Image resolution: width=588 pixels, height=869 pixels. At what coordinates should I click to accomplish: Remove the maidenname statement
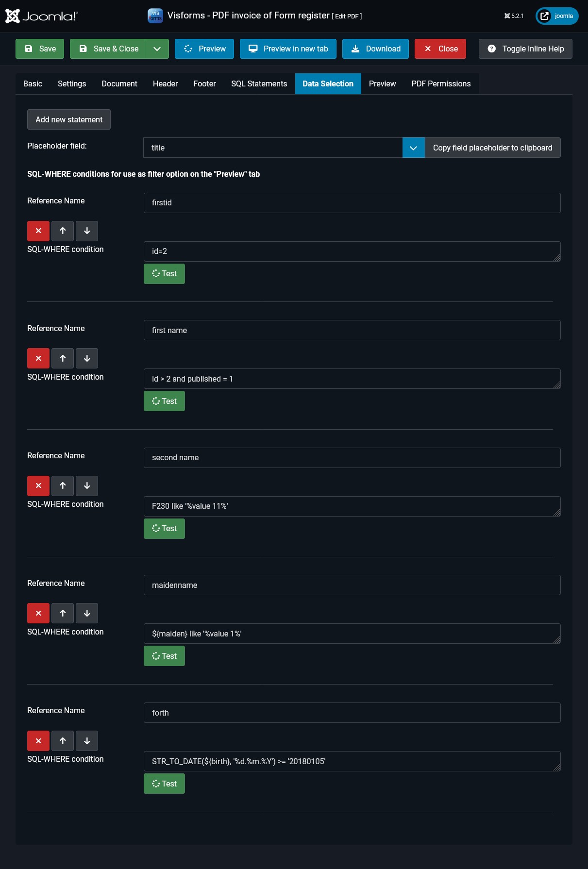click(x=38, y=613)
